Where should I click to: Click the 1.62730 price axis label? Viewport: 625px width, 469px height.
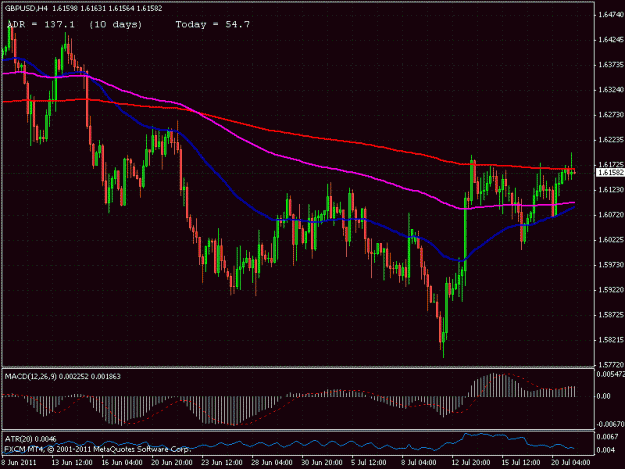tap(611, 115)
